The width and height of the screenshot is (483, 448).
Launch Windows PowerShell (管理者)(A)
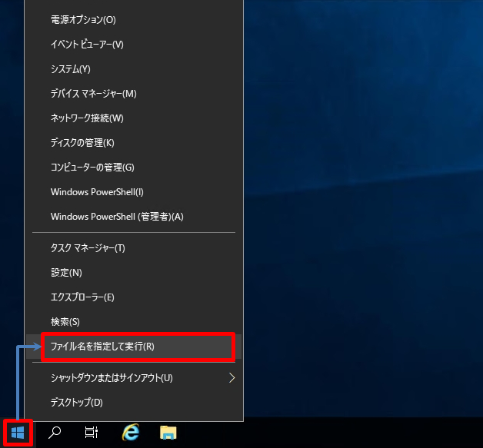pyautogui.click(x=134, y=217)
